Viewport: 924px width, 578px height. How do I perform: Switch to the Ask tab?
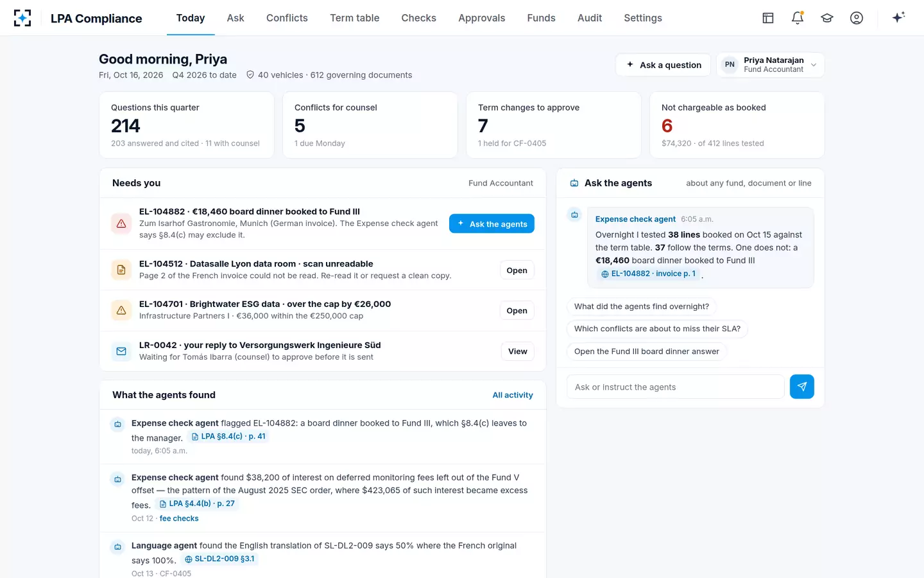pyautogui.click(x=235, y=18)
